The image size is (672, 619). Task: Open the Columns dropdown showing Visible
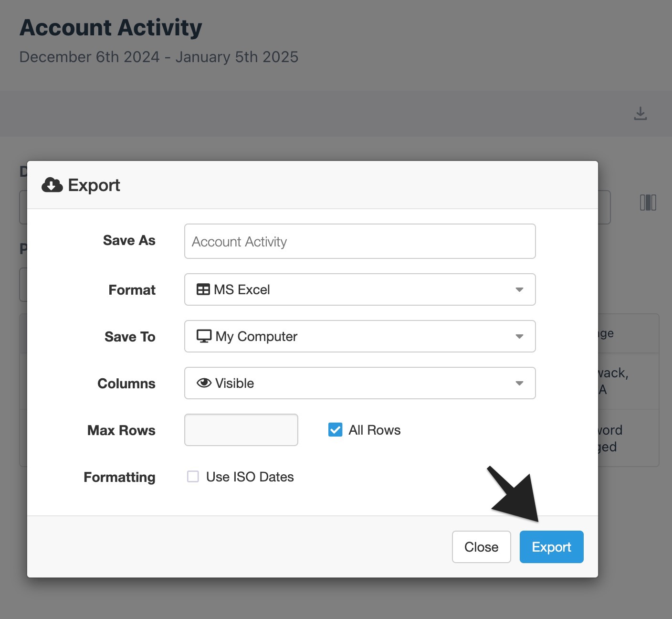(x=360, y=383)
